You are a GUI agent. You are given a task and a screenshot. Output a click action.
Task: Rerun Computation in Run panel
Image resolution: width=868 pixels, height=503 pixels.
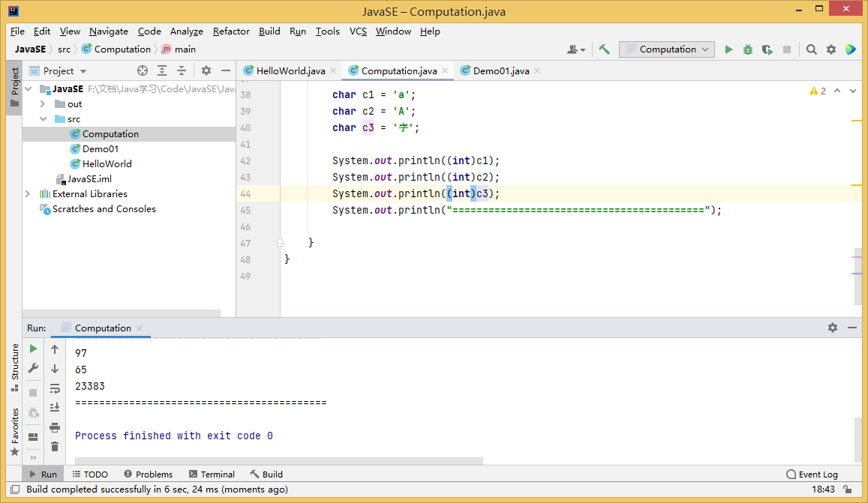(33, 349)
